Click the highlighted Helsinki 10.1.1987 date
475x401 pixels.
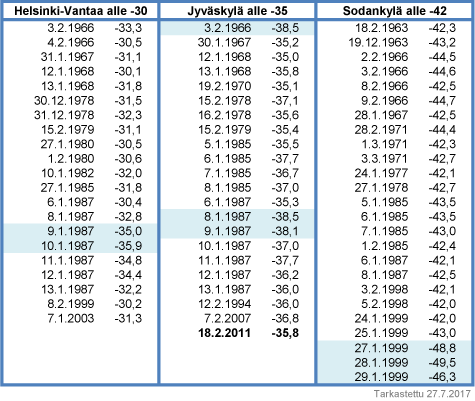pyautogui.click(x=68, y=246)
